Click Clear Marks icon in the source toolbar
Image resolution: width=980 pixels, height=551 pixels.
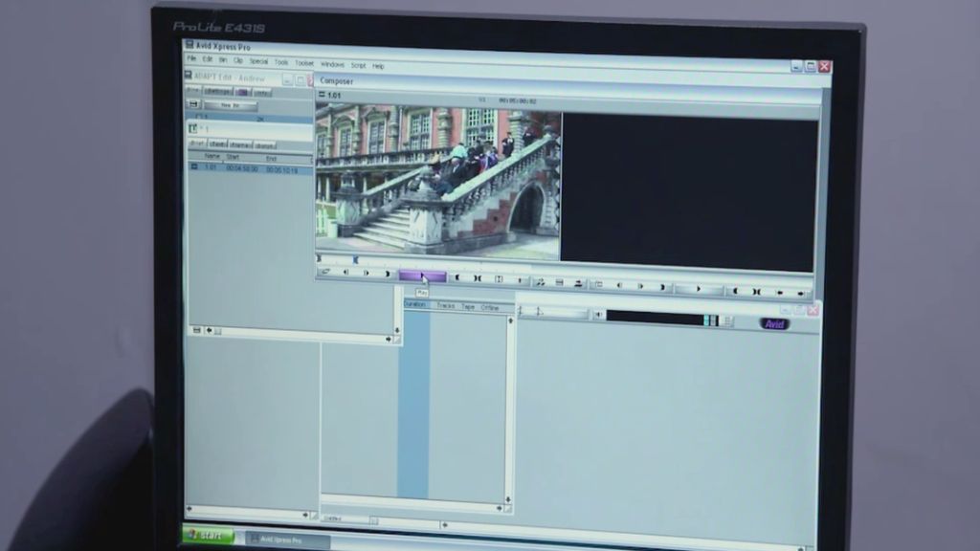[478, 278]
